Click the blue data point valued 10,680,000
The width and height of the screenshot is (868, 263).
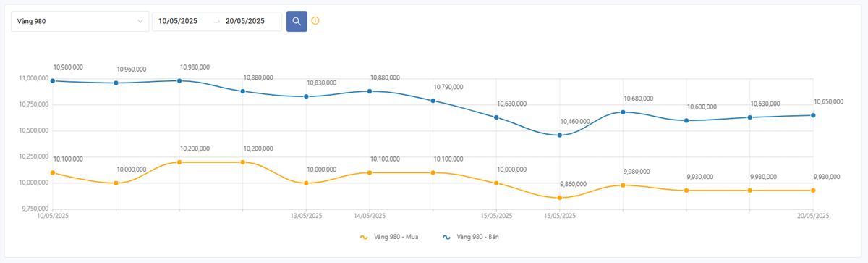pyautogui.click(x=623, y=112)
